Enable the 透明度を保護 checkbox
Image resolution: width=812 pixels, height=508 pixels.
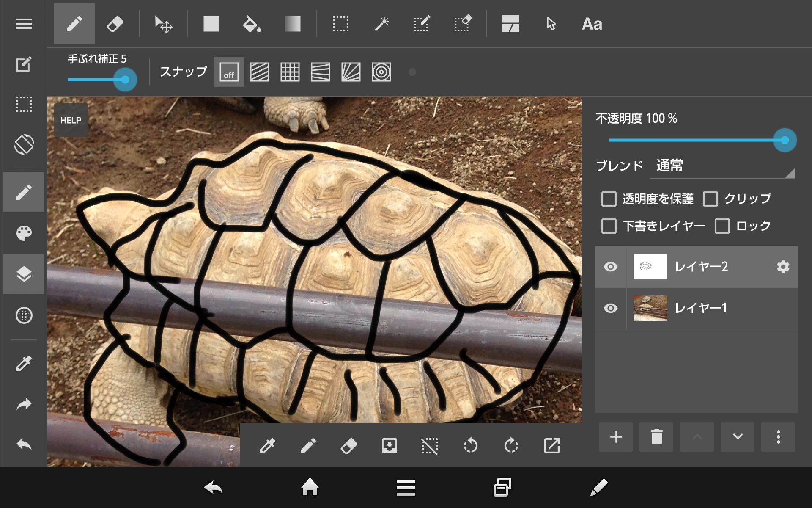coord(609,199)
